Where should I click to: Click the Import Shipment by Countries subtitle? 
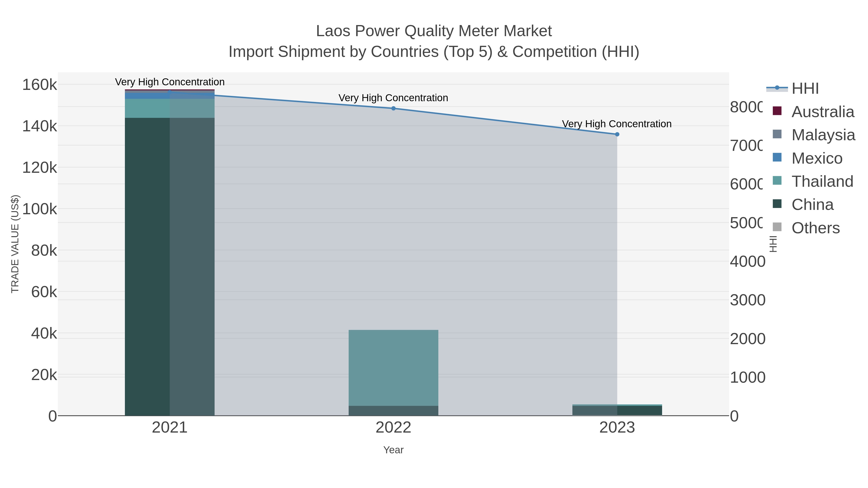click(434, 52)
